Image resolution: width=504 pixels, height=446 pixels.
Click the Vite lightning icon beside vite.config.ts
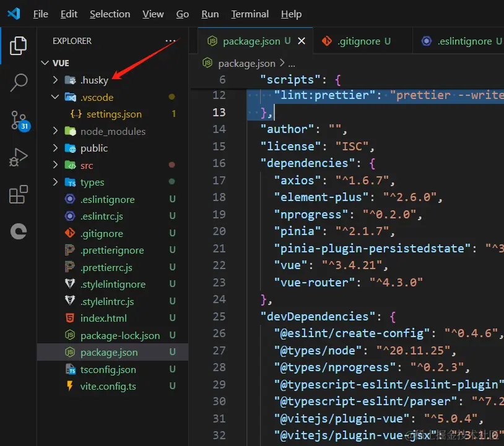click(x=70, y=386)
